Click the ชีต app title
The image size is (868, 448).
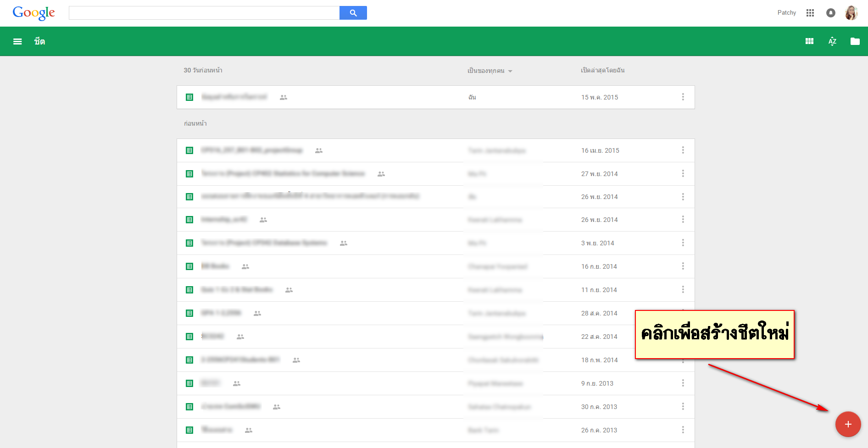[x=39, y=41]
